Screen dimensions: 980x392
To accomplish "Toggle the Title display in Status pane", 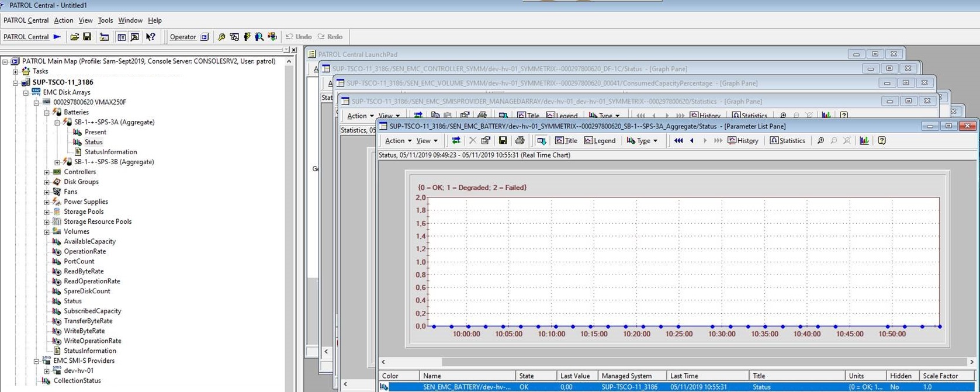I will point(566,141).
